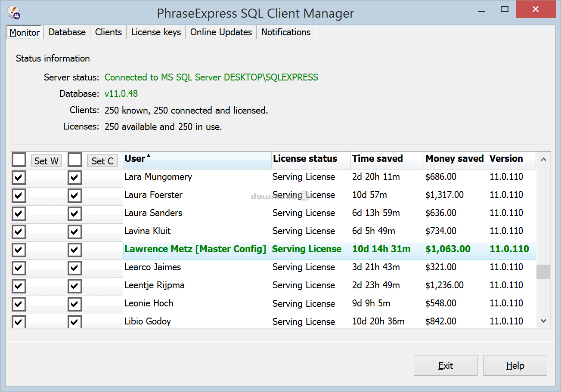Click Money saved value $842.00
This screenshot has height=392, width=561.
pos(441,321)
